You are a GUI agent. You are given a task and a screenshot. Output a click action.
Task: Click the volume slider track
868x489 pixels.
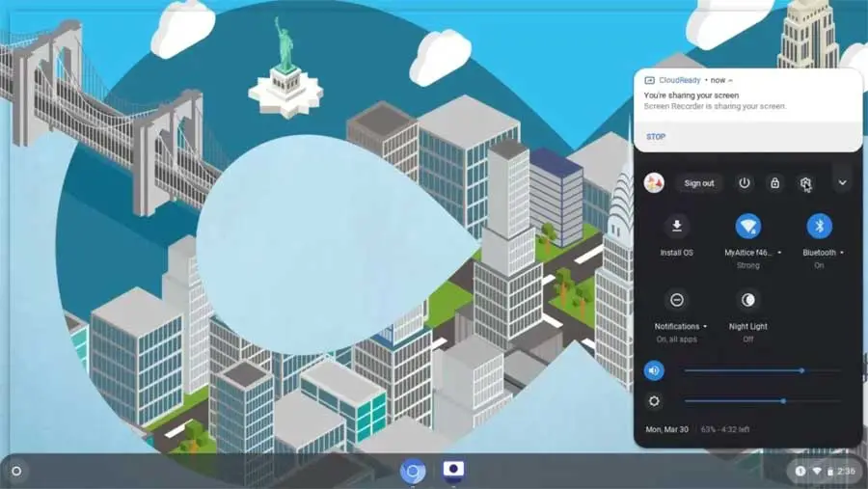pyautogui.click(x=762, y=370)
